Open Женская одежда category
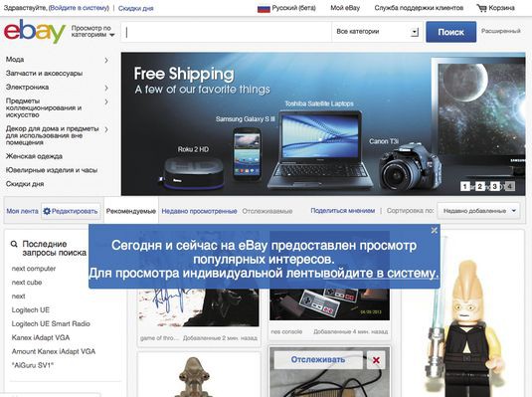This screenshot has width=532, height=397. [x=34, y=156]
